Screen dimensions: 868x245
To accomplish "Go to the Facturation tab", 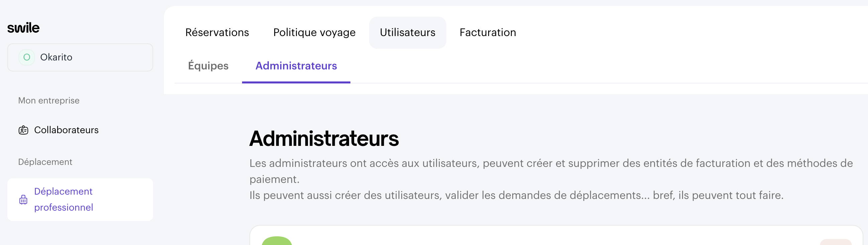I will 487,32.
